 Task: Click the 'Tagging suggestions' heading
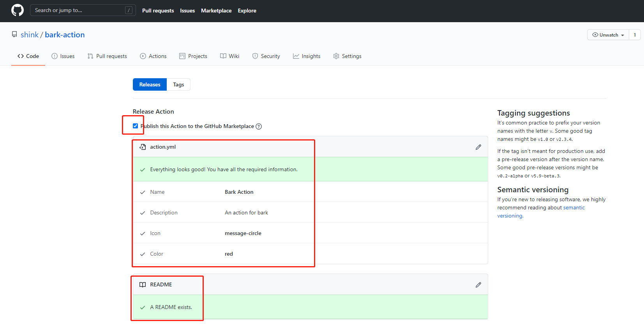(533, 113)
